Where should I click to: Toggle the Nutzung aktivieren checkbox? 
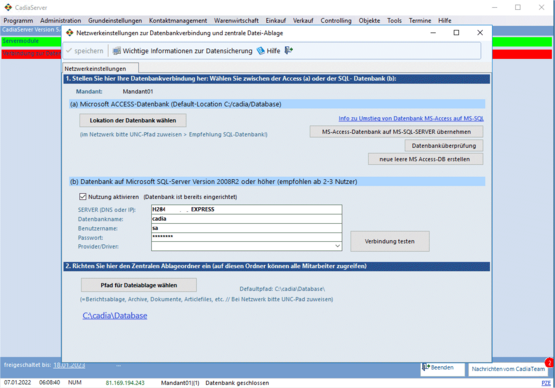82,196
